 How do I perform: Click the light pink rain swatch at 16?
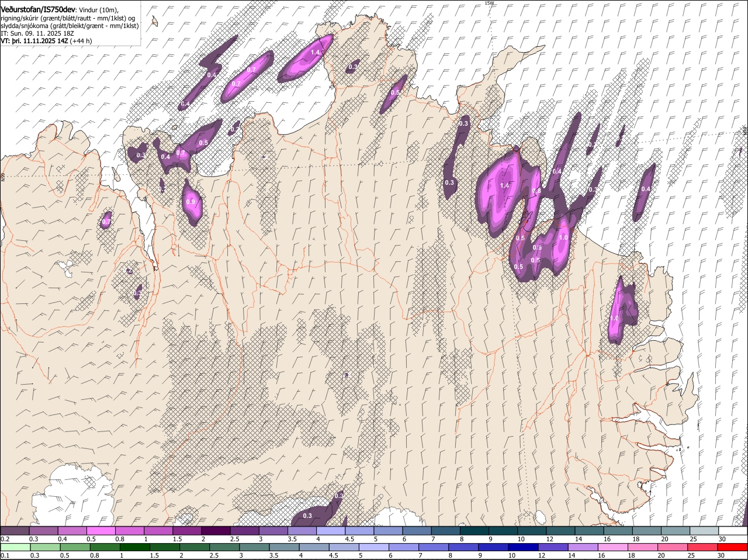[x=612, y=547]
